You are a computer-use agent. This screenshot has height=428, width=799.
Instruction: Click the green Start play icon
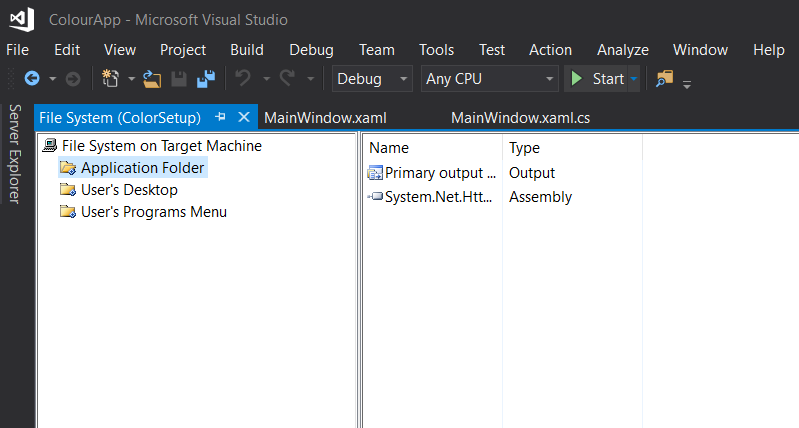tap(576, 78)
